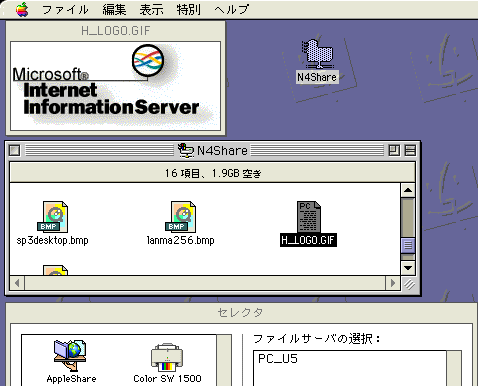Click the N4Share desktop icon label
The width and height of the screenshot is (478, 386).
pyautogui.click(x=317, y=77)
